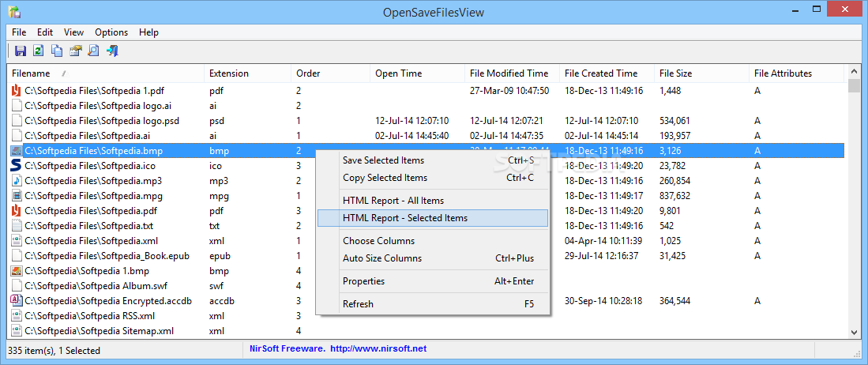The image size is (868, 365).
Task: Click the image icon beside selected Softpedia.bmp
Action: tap(17, 151)
